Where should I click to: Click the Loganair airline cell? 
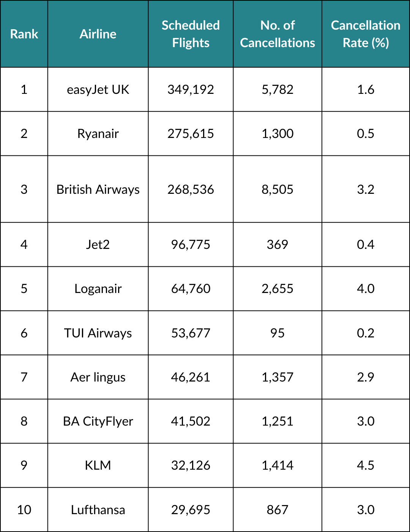98,289
